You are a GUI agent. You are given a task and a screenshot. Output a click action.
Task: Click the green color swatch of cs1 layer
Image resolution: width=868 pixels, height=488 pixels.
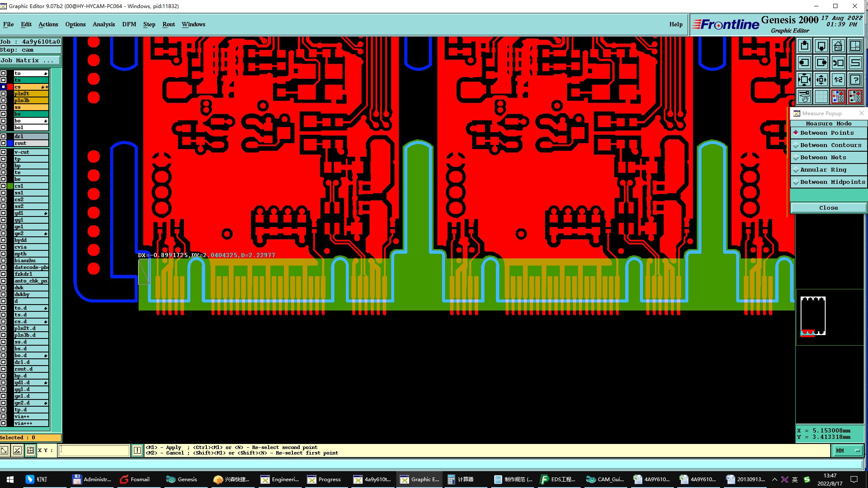(x=10, y=186)
